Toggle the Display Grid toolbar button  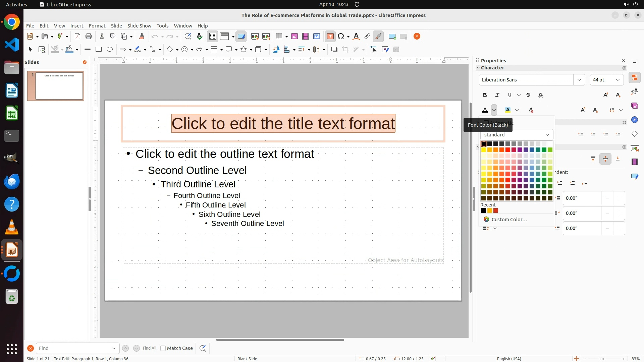(x=213, y=37)
